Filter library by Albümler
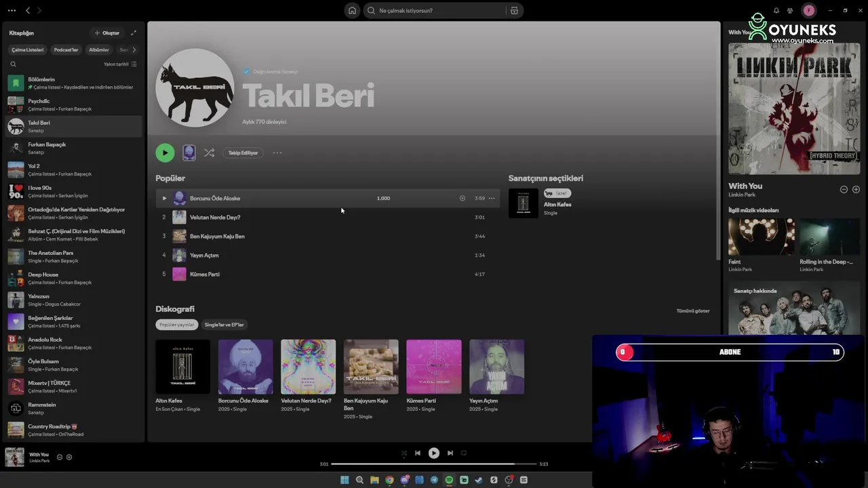The width and height of the screenshot is (868, 488). click(99, 49)
